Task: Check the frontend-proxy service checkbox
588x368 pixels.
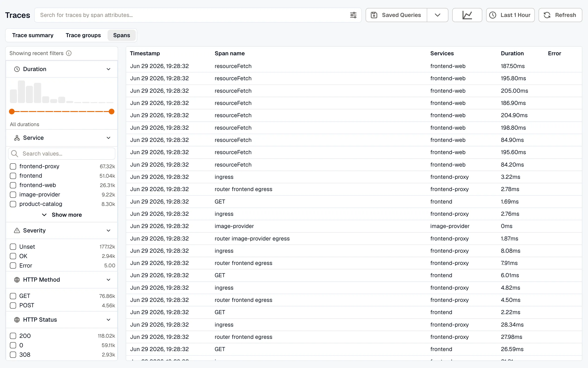Action: [13, 166]
